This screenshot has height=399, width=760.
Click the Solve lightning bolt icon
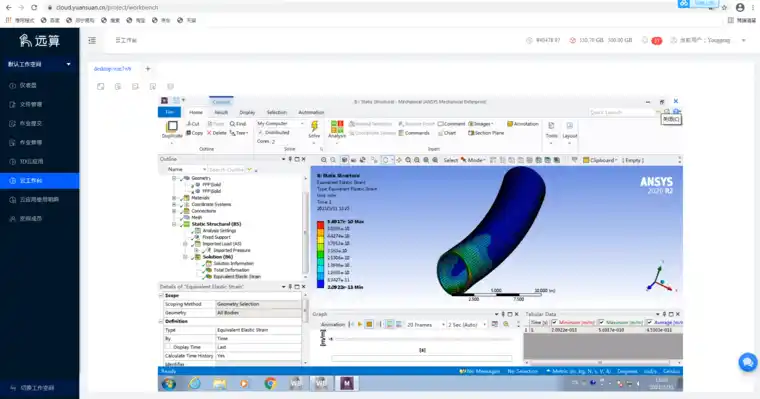tap(314, 127)
